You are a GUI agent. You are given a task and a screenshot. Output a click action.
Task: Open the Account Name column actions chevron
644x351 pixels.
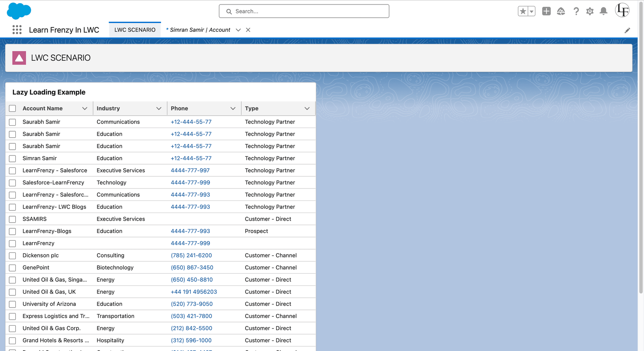point(85,108)
